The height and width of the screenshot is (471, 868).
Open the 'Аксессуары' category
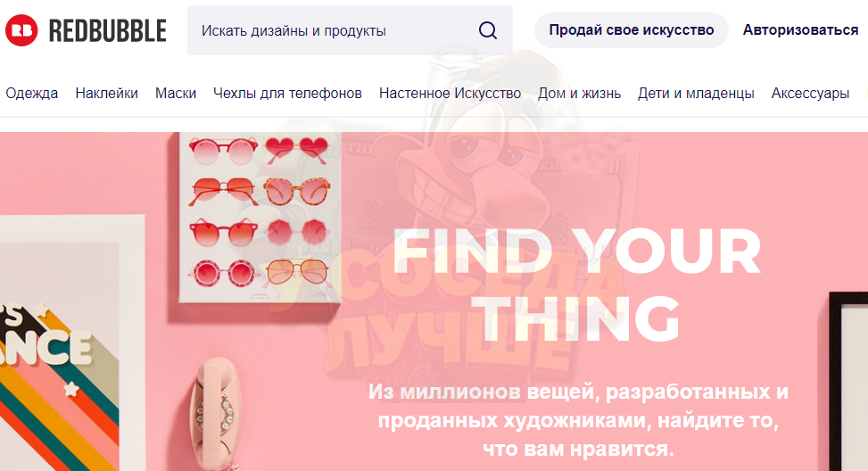[x=810, y=93]
